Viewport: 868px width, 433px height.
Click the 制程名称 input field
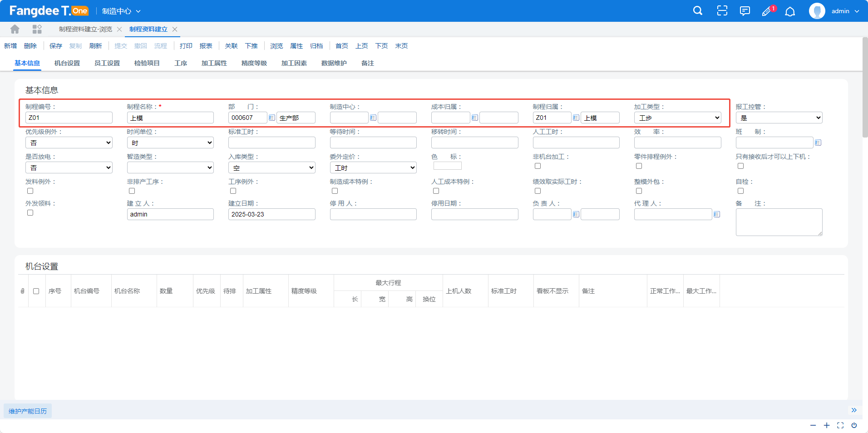170,118
